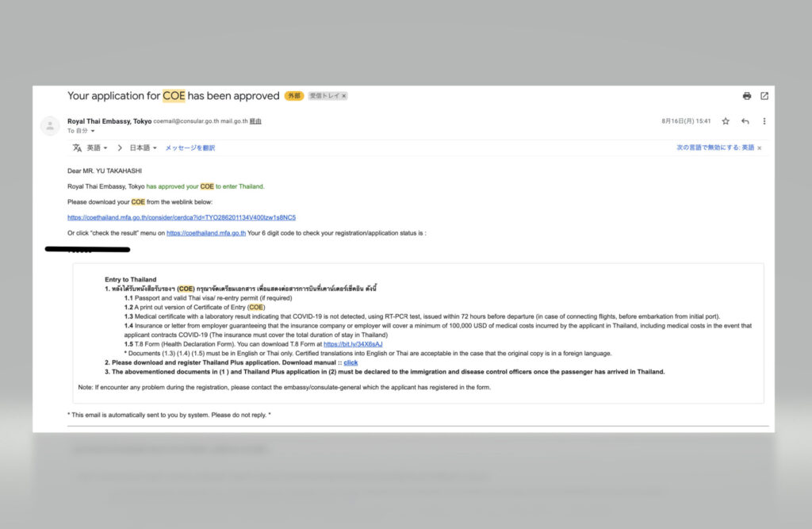Click メッセージを翻訳 to translate the message
812x529 pixels.
click(x=190, y=148)
